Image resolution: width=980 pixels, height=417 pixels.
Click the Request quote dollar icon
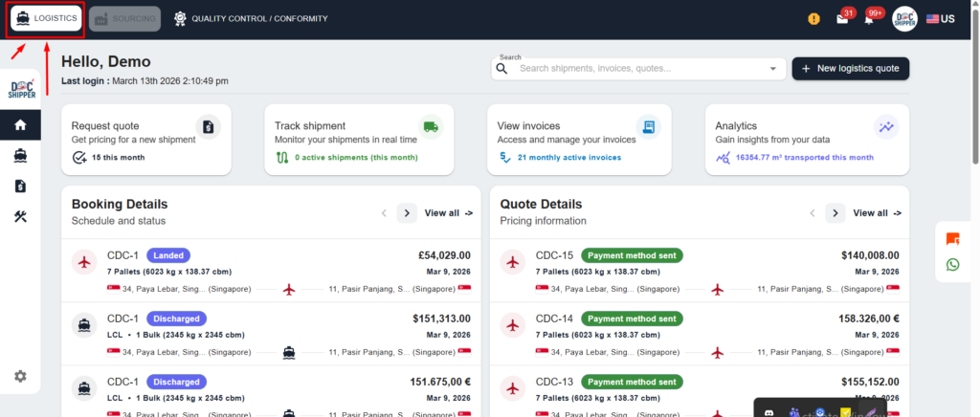click(208, 126)
